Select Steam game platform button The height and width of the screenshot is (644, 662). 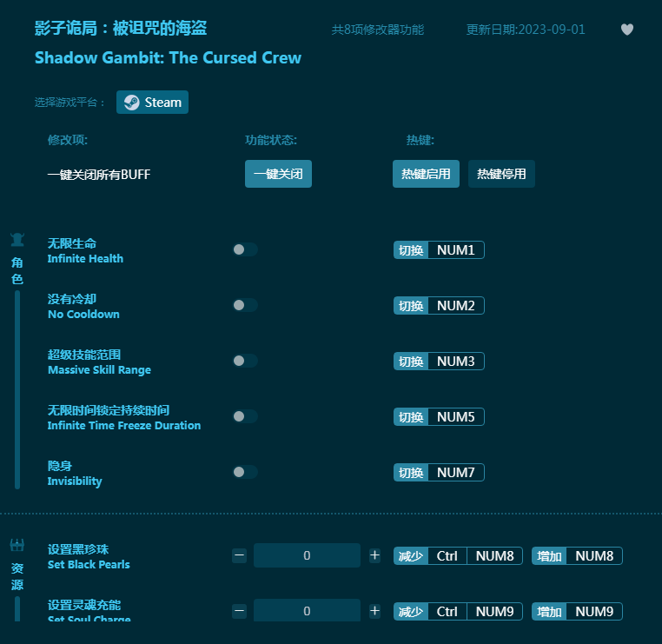152,103
